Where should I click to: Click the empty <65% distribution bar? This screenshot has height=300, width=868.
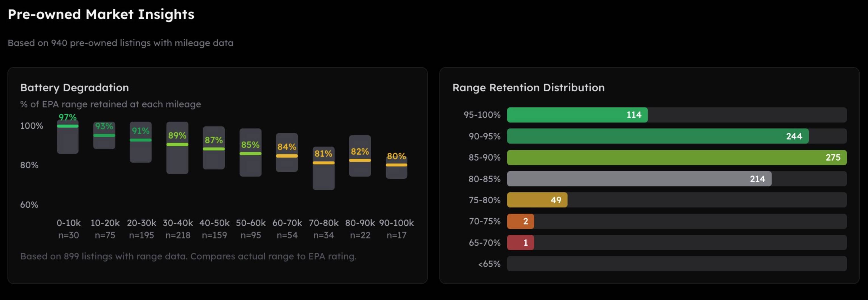676,264
